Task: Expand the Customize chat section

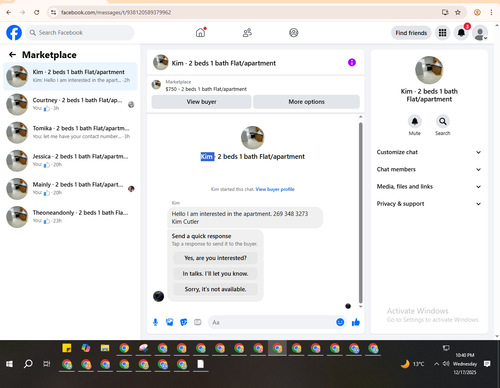Action: click(429, 152)
